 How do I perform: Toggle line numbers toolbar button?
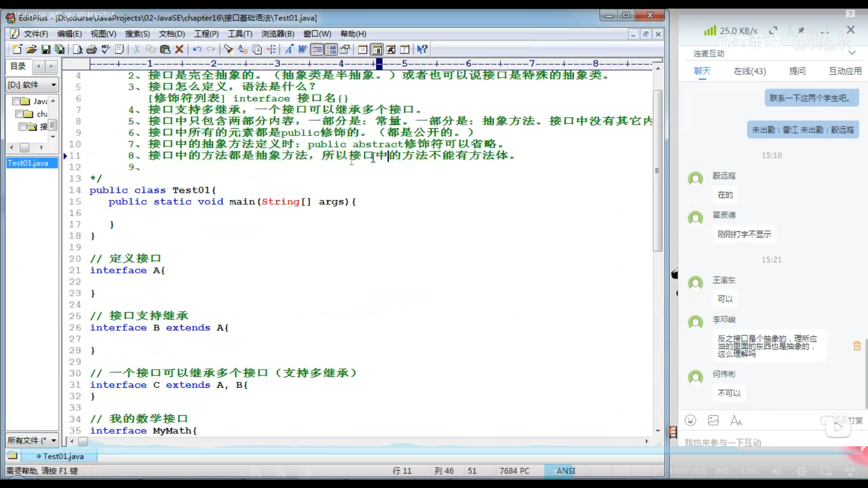click(x=331, y=49)
